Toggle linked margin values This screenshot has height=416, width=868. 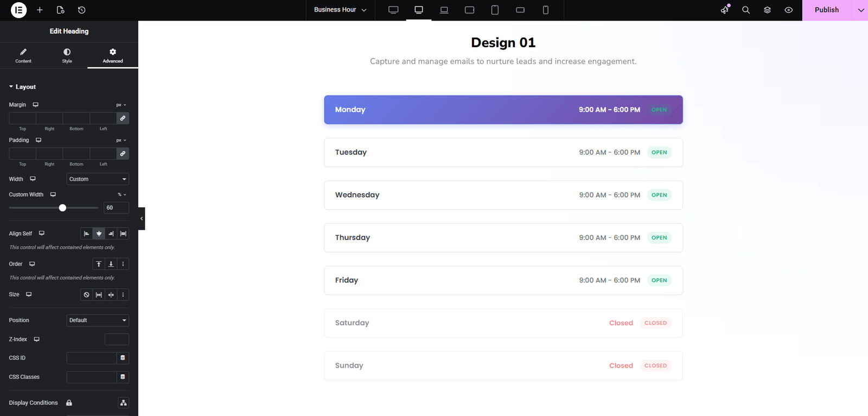click(x=123, y=118)
